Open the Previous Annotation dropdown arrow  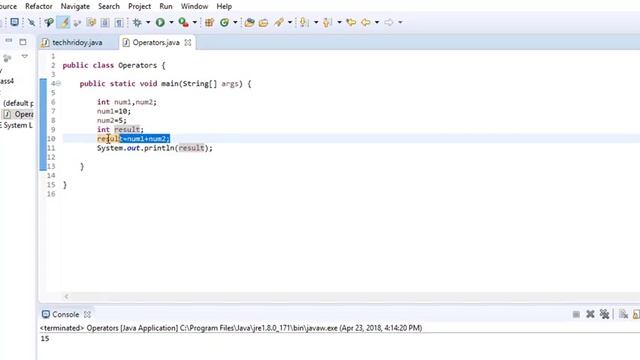tap(339, 22)
